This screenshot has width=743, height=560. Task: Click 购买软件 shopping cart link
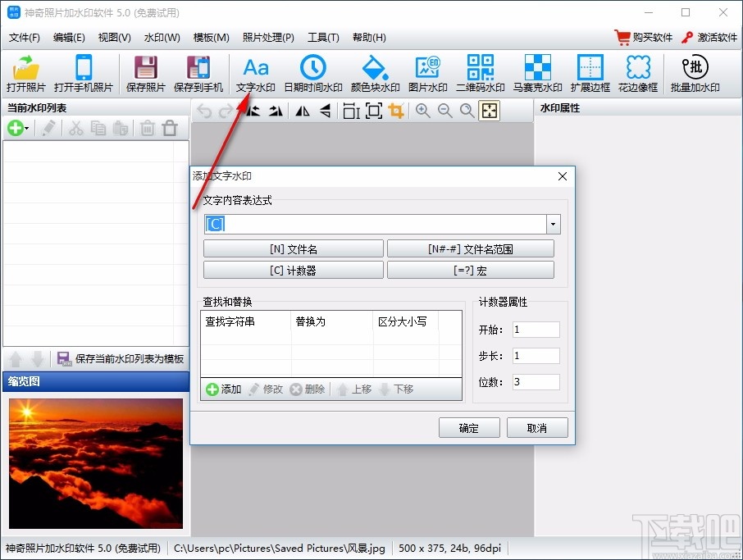644,38
